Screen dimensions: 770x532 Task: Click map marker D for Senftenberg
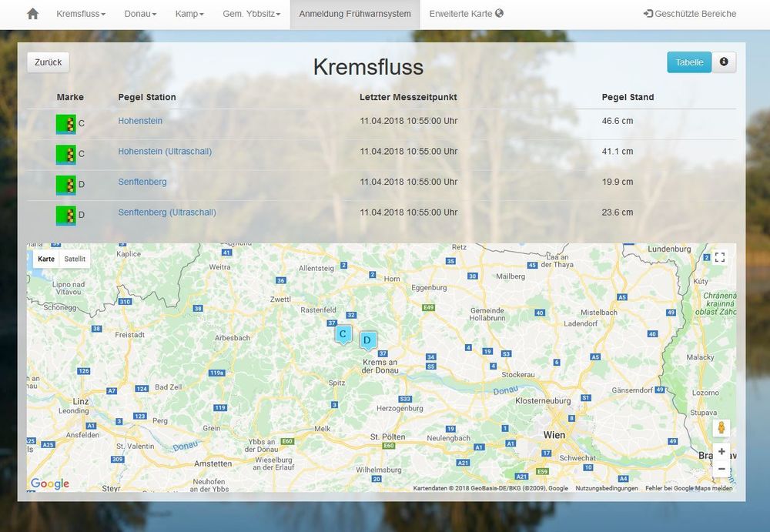367,340
